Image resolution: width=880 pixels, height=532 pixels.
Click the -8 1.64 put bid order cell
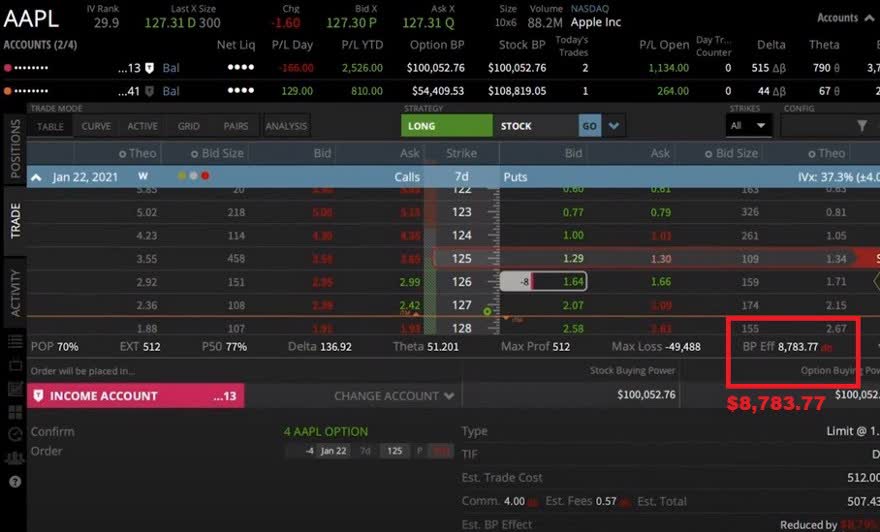coord(543,282)
